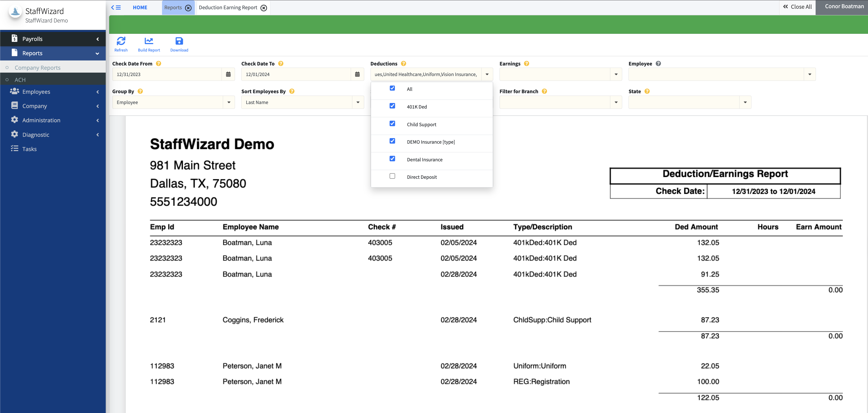The height and width of the screenshot is (413, 868).
Task: Uncheck the 401K Ded checkbox
Action: tap(392, 106)
